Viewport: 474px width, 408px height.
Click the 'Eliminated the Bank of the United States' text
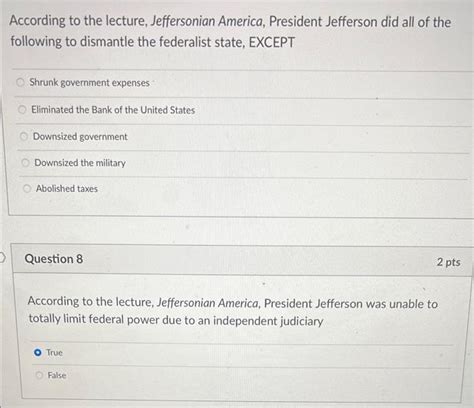click(113, 110)
